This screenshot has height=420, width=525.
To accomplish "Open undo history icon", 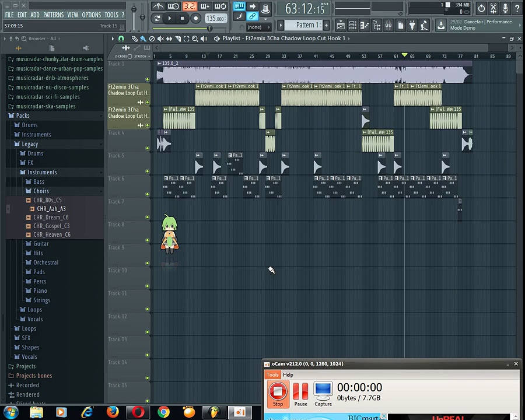I will point(481,8).
